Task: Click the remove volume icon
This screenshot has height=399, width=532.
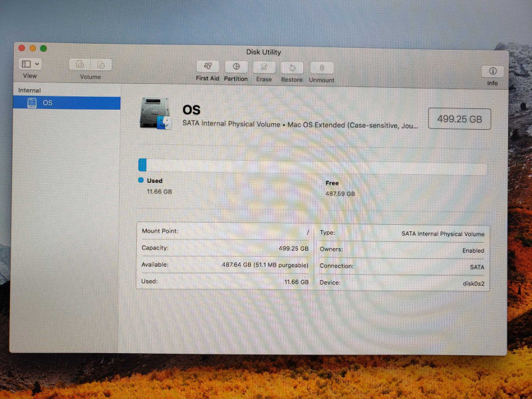Action: click(101, 65)
